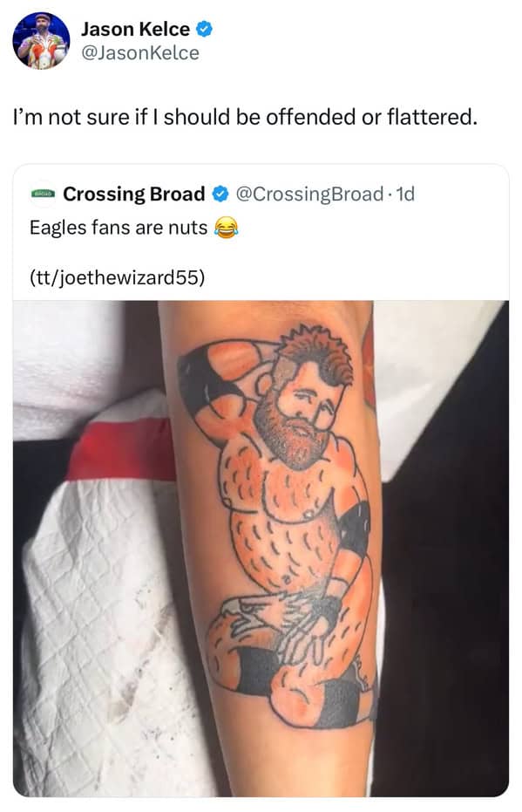Open the 1d timestamp of quoted tweet
The width and height of the screenshot is (522, 812).
tap(405, 194)
